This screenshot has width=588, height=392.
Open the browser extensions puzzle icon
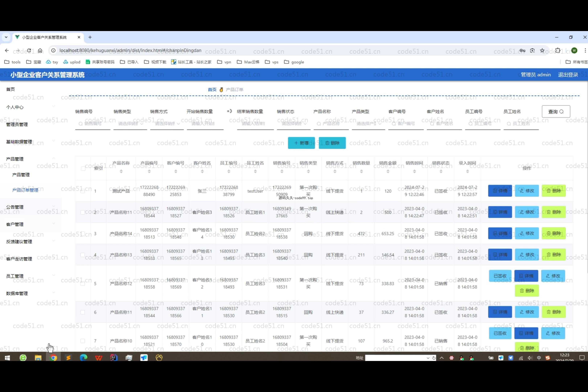pos(558,50)
